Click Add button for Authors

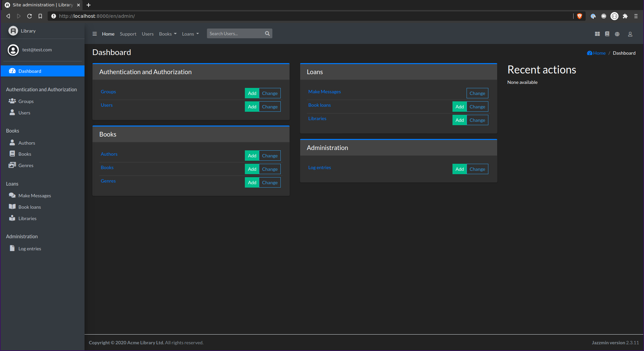pos(252,156)
